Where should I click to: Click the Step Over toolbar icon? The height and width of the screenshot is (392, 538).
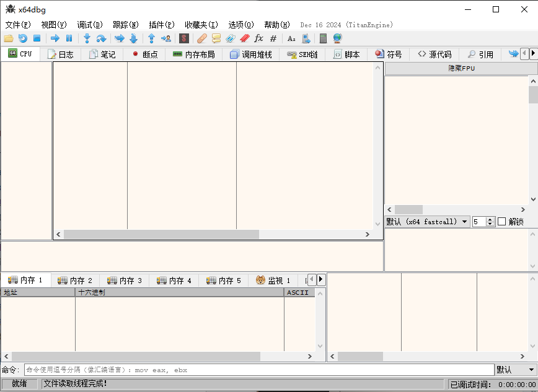point(101,38)
